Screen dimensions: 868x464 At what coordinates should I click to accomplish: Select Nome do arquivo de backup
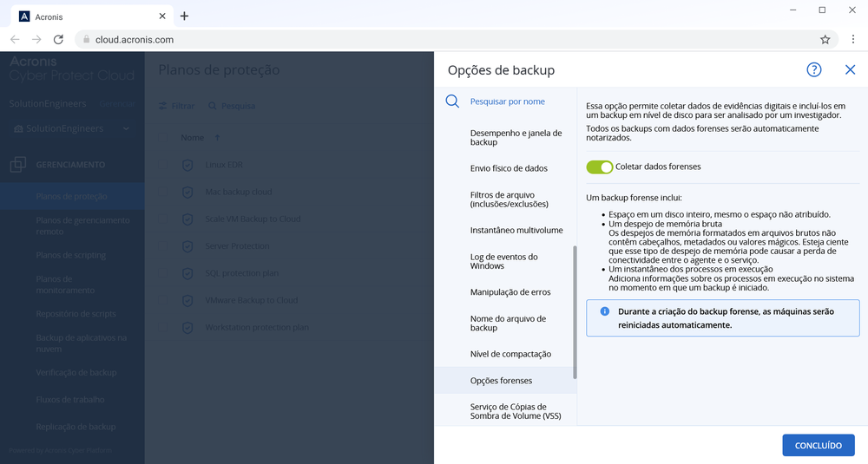point(508,323)
